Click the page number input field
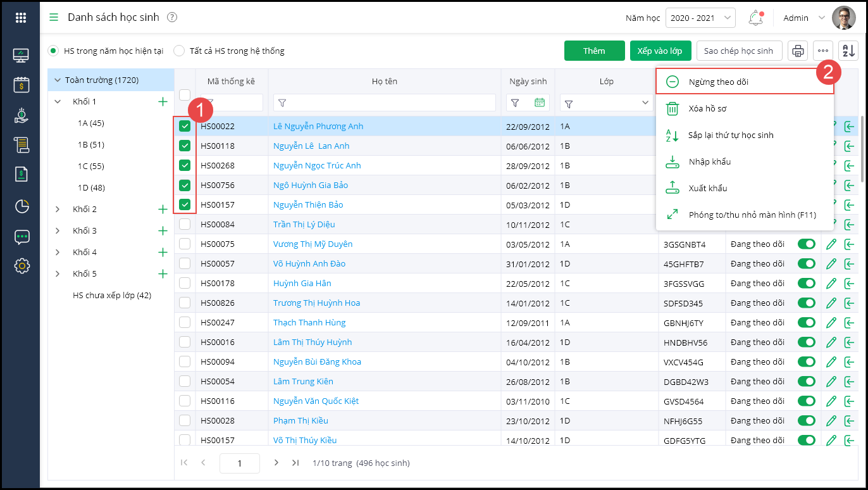868x490 pixels. [x=240, y=463]
